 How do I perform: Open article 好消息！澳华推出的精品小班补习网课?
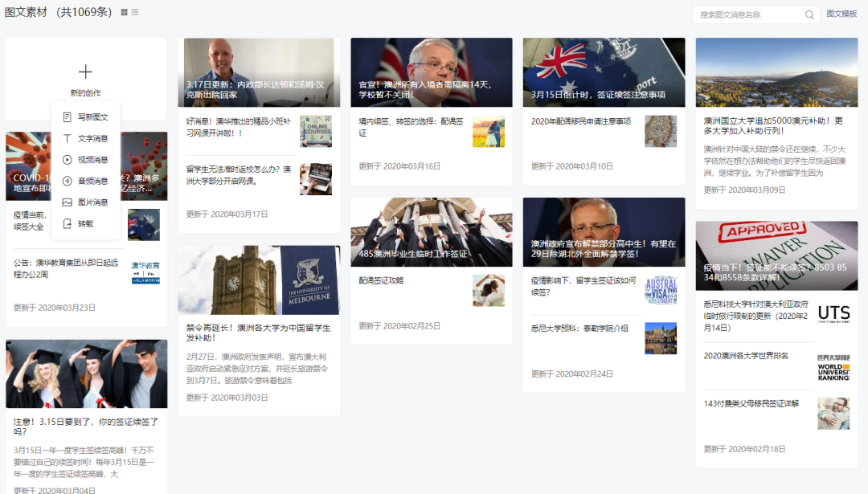[x=239, y=127]
